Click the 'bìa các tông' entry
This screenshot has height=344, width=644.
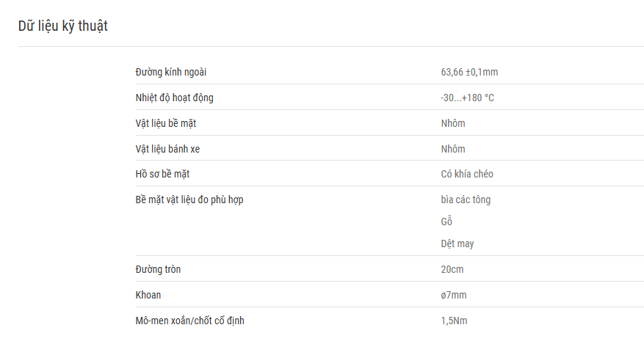[466, 200]
